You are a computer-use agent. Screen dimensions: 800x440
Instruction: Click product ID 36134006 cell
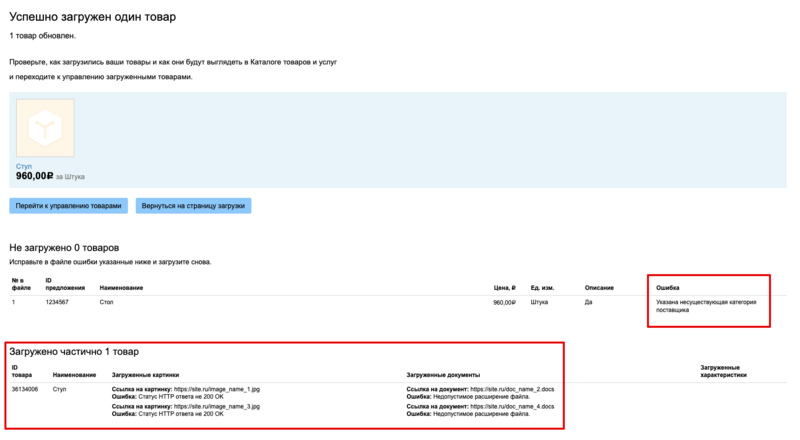click(25, 388)
